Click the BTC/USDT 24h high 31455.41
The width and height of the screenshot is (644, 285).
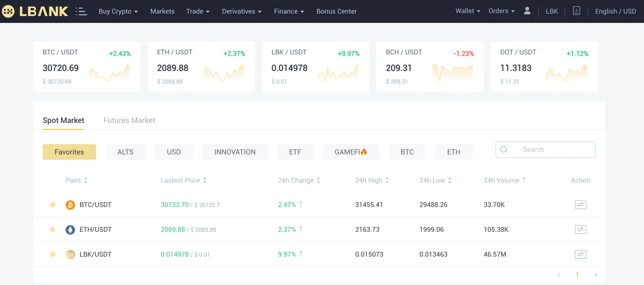(x=369, y=205)
